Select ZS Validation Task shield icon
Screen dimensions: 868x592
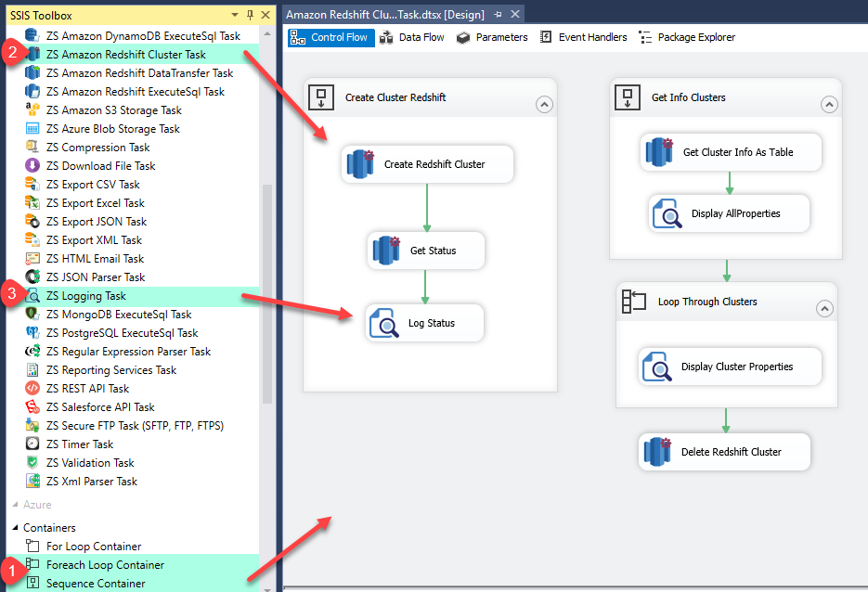(x=32, y=462)
